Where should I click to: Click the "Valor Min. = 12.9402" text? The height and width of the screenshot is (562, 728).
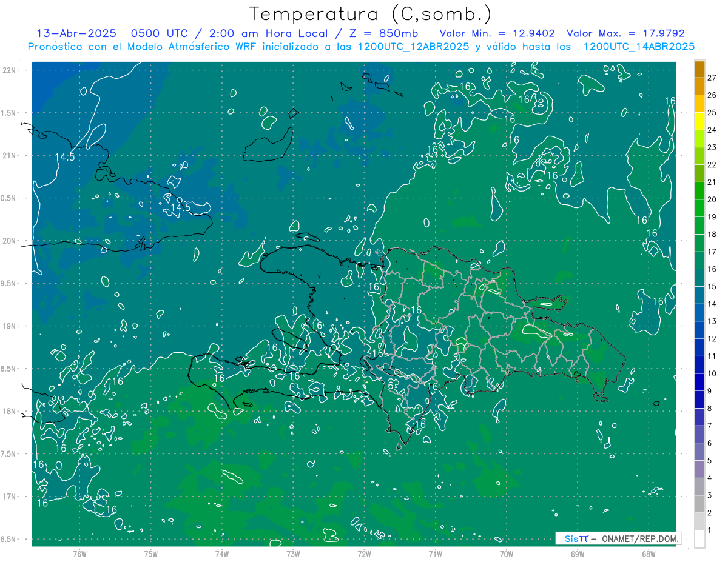click(x=497, y=33)
